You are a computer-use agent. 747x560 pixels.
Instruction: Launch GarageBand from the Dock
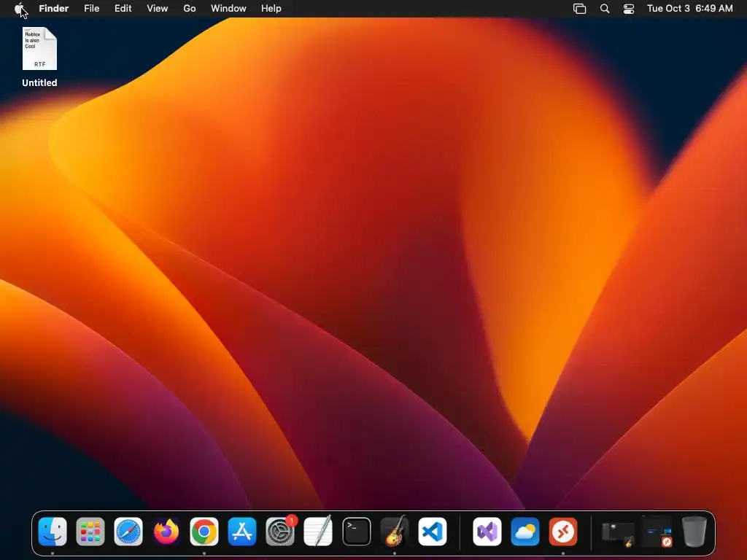click(395, 532)
